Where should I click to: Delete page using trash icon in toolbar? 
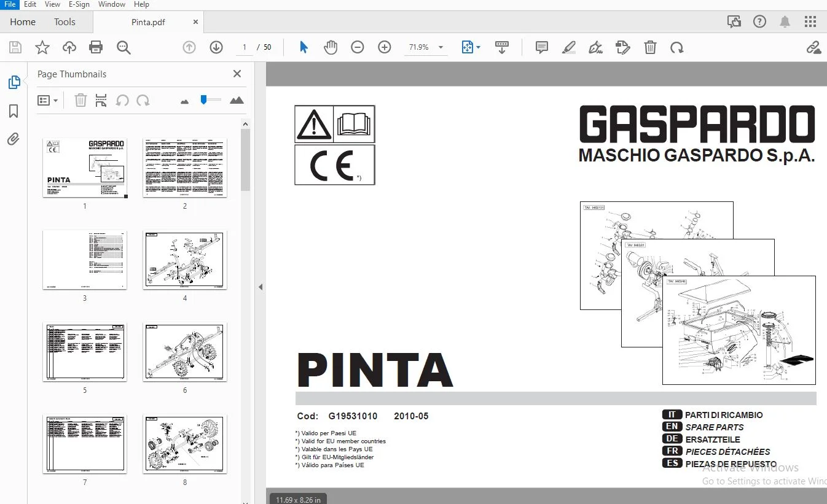click(650, 47)
